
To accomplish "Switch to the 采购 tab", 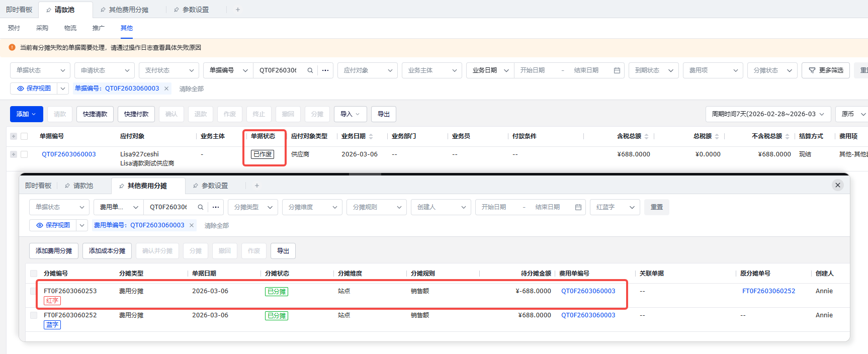I will pos(42,28).
